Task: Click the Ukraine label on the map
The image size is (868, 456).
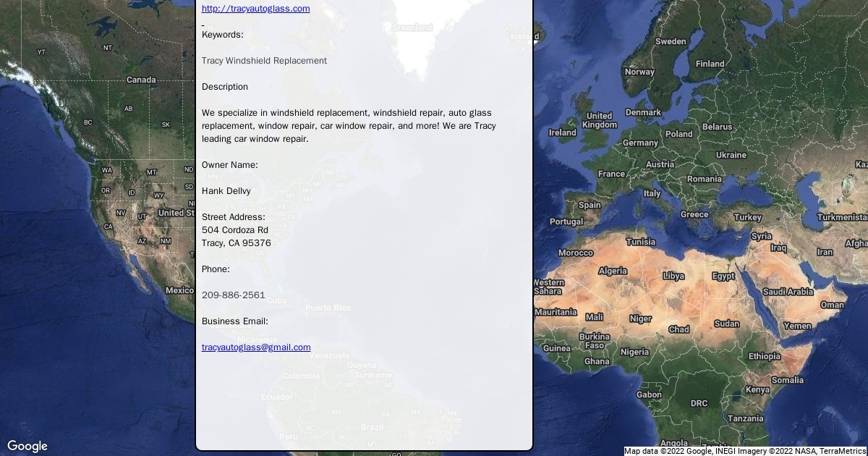Action: [x=731, y=155]
